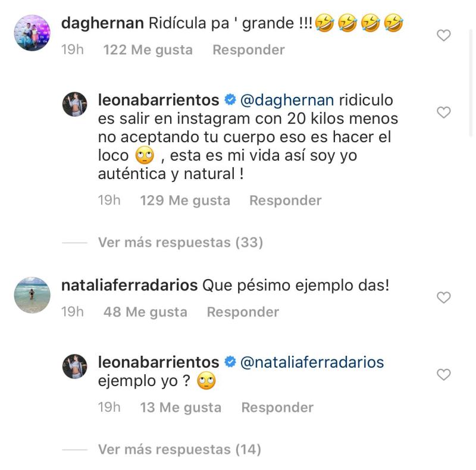This screenshot has width=476, height=470.
Task: Open leonabarrientos's avatar in first reply
Action: [x=75, y=105]
